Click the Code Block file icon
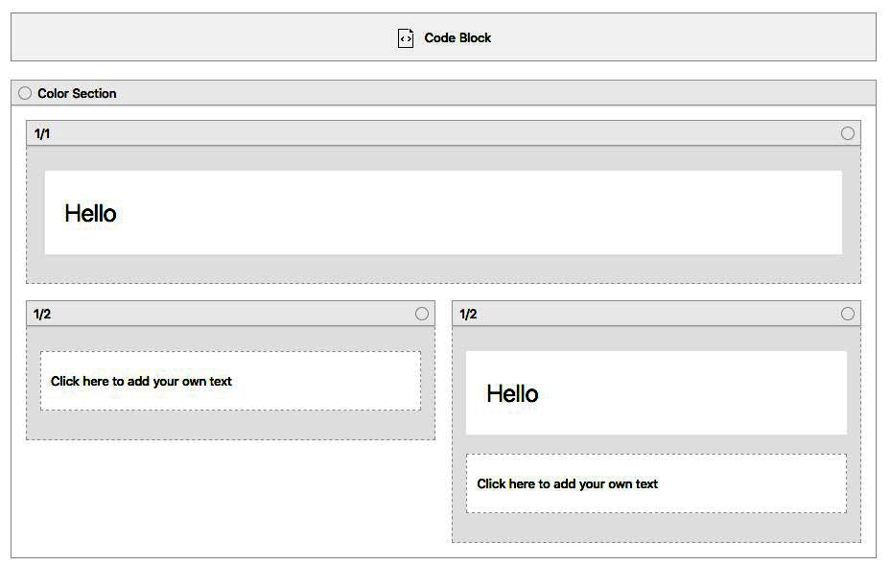 pos(405,38)
